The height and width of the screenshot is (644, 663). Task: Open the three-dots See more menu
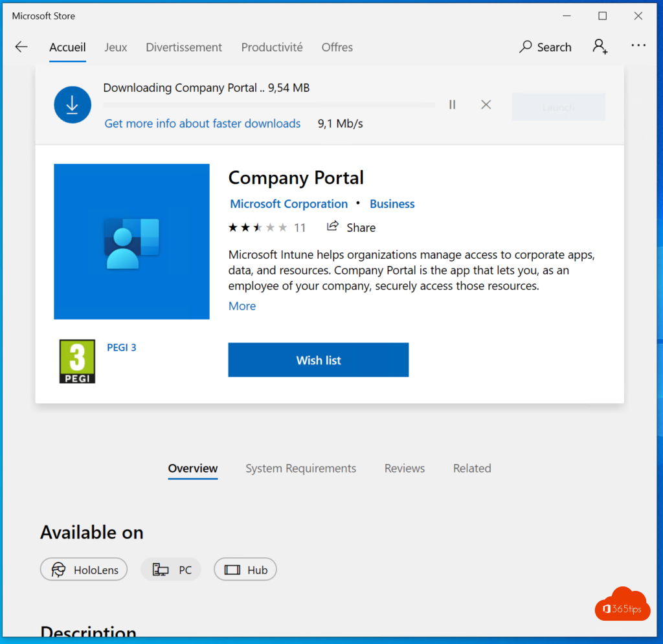tap(638, 46)
